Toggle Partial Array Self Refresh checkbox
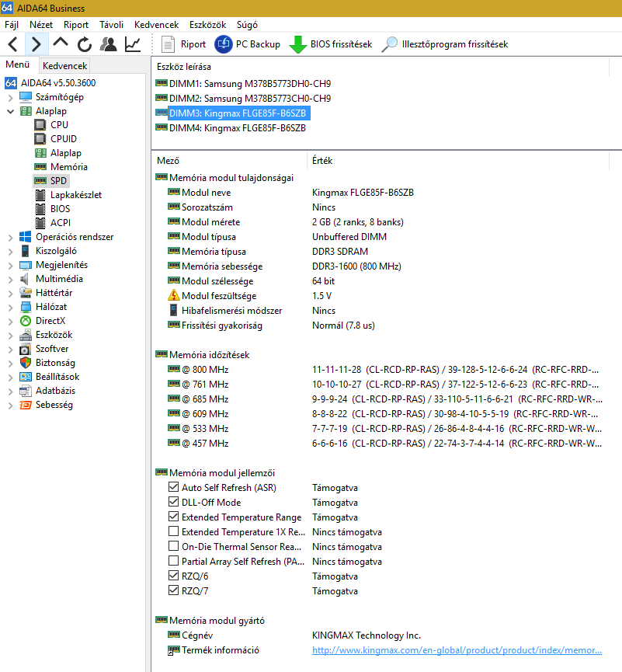This screenshot has height=672, width=622. click(x=173, y=561)
